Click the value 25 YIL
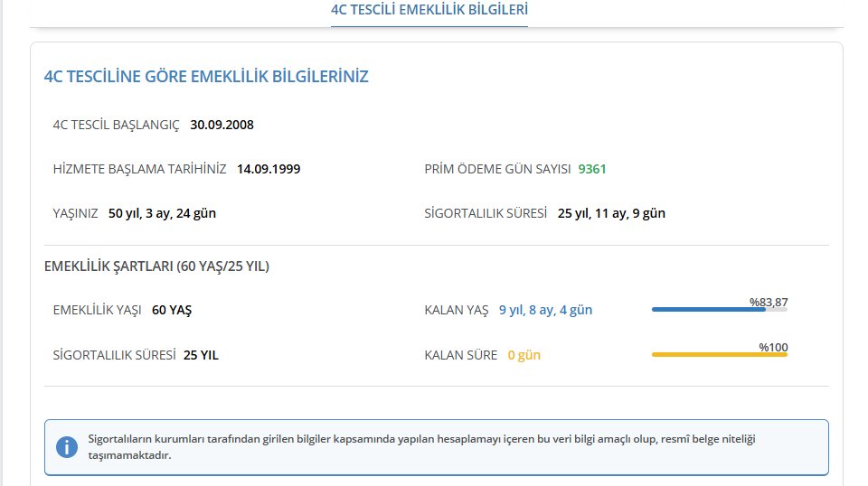 [201, 355]
